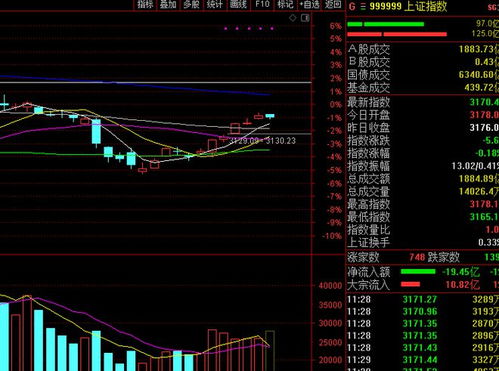
Task: Select the tick row with price 3171.27
Action: point(423,299)
